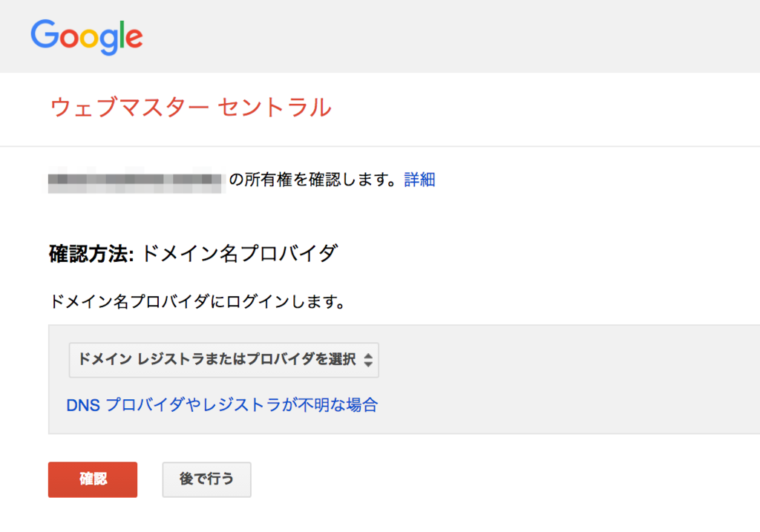The image size is (760, 532).
Task: Select the blurred domain name text
Action: (x=136, y=180)
